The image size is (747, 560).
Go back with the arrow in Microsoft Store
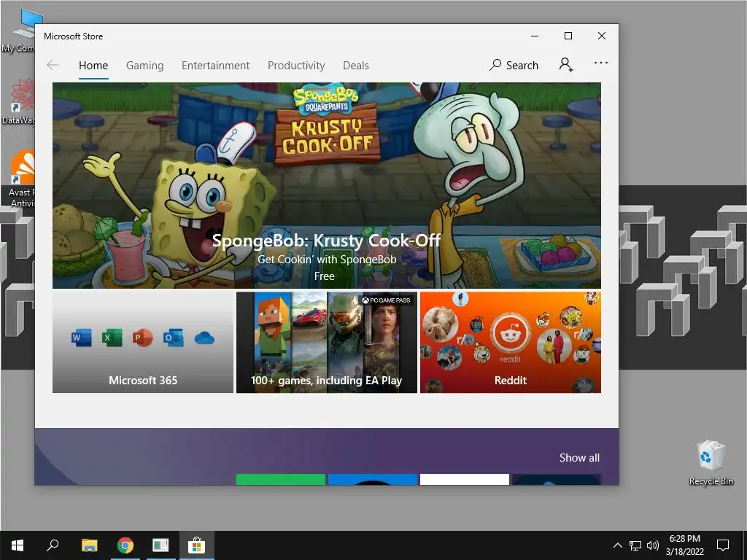tap(53, 65)
